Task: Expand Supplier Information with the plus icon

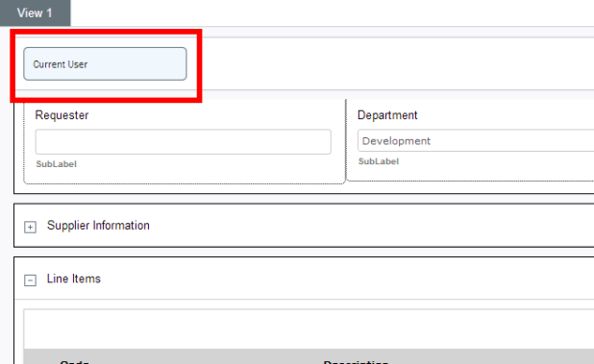Action: point(31,227)
